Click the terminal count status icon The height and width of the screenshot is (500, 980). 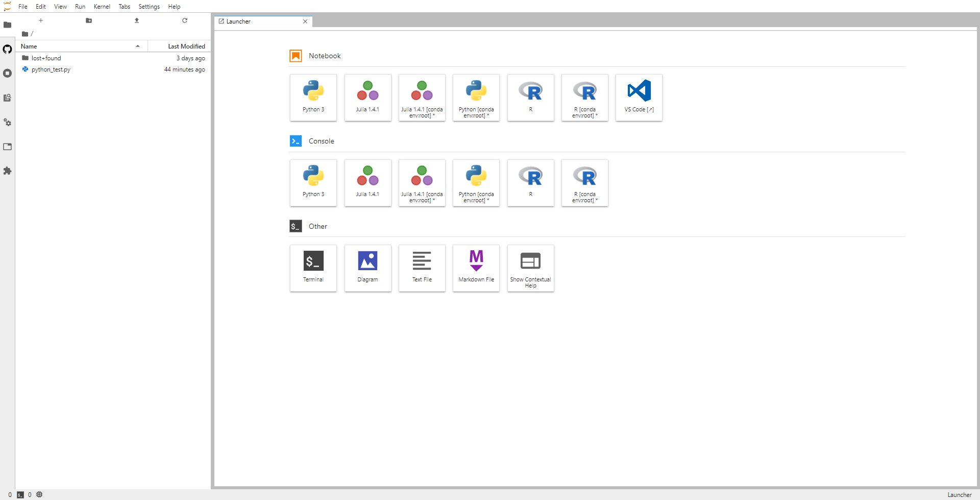(20, 495)
